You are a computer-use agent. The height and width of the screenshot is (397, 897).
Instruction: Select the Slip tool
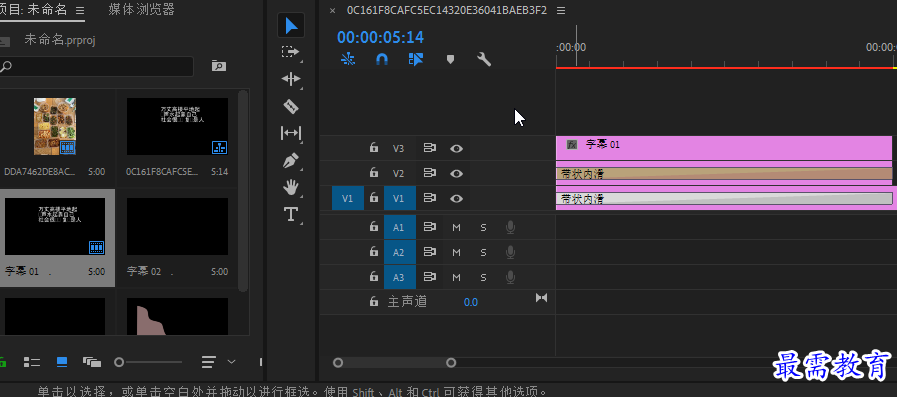pos(291,133)
